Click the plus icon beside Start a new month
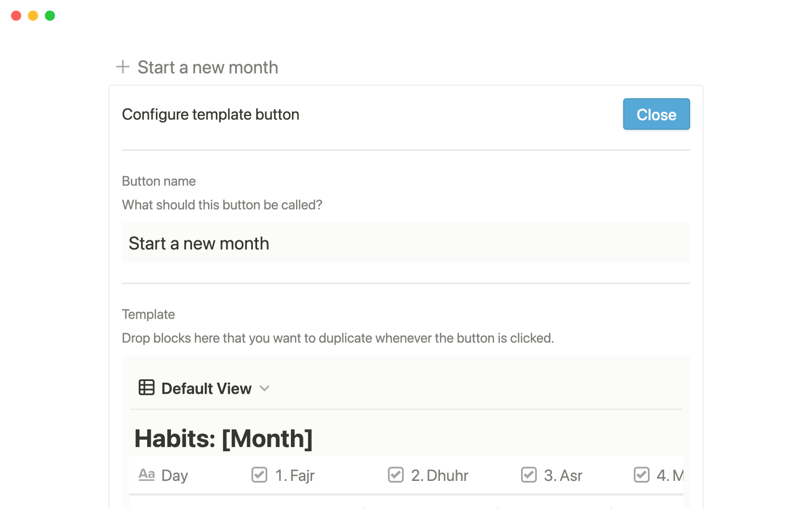Image resolution: width=812 pixels, height=508 pixels. pyautogui.click(x=123, y=67)
